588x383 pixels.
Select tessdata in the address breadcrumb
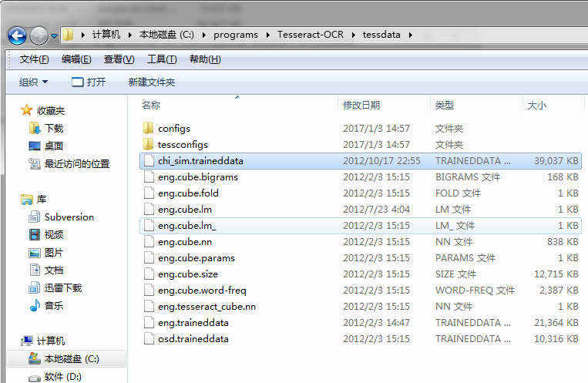(x=381, y=35)
